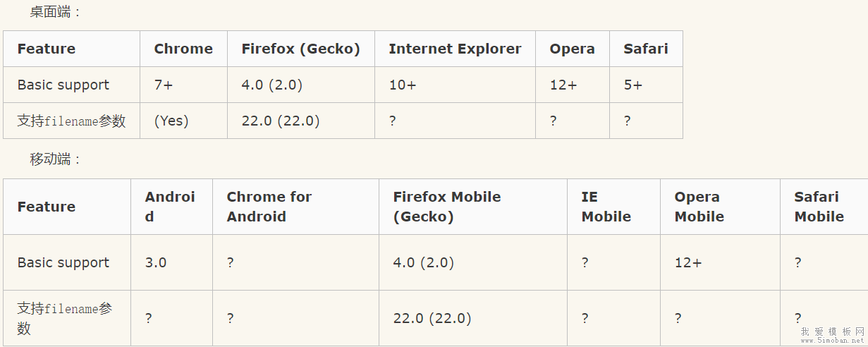Click the Firefox (Gecko) column header

[x=300, y=49]
